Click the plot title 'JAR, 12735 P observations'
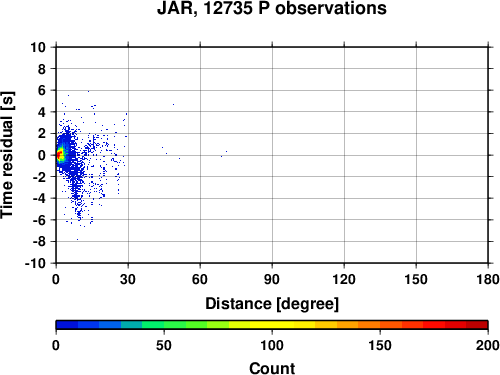This screenshot has height=375, width=500. click(272, 8)
